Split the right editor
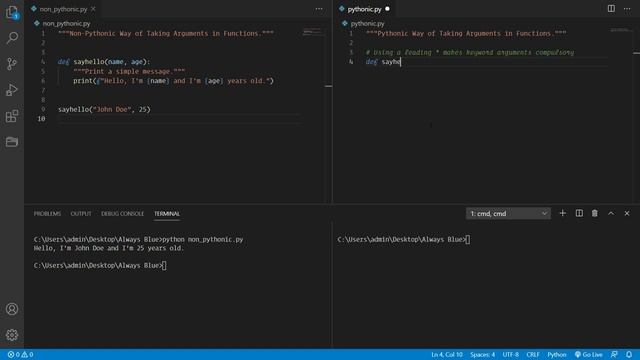Image resolution: width=640 pixels, height=360 pixels. pyautogui.click(x=611, y=9)
